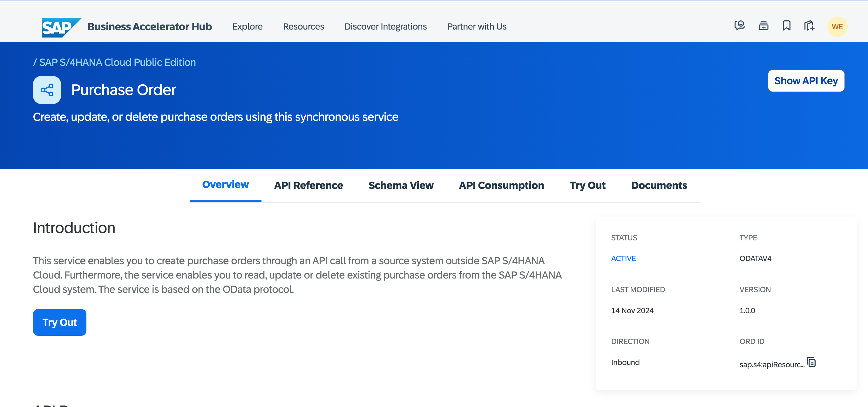Click the sap.s4:apiResourc... ORD ID text

click(x=772, y=364)
